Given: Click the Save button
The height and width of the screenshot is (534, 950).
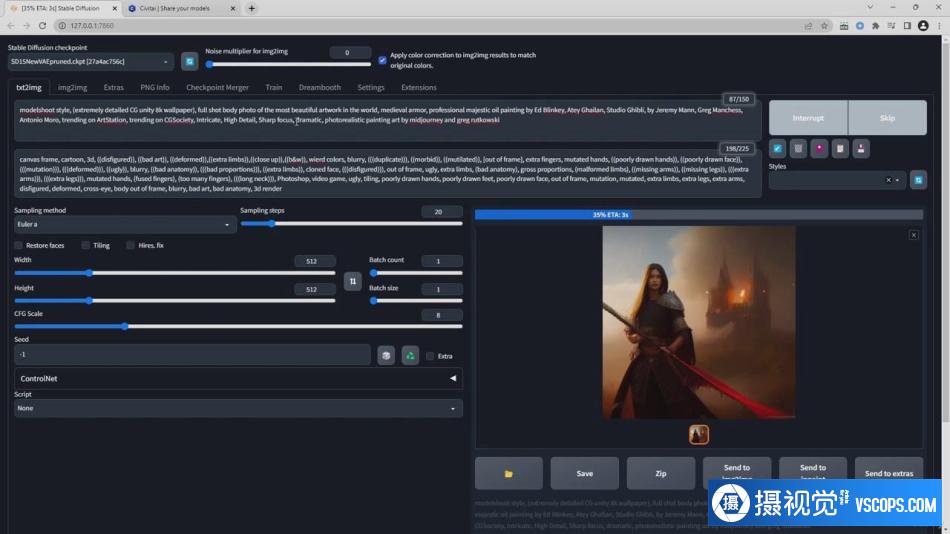Looking at the screenshot, I should coord(585,473).
